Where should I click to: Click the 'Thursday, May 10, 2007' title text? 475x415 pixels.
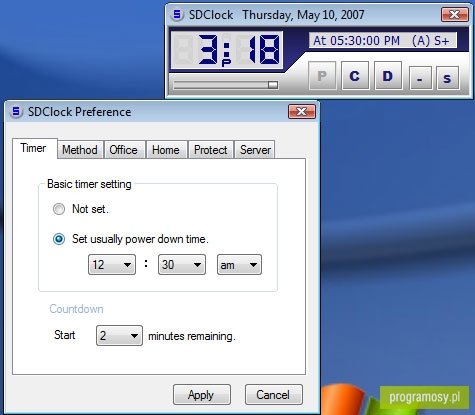(x=303, y=15)
